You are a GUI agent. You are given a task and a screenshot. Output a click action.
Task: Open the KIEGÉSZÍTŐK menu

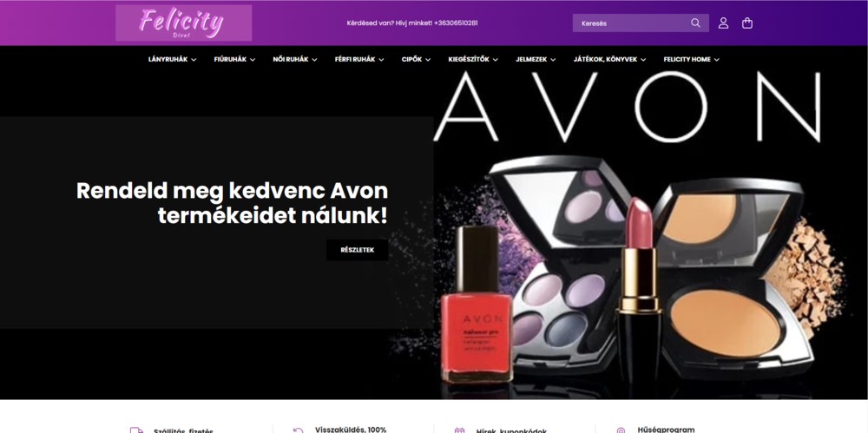click(473, 59)
